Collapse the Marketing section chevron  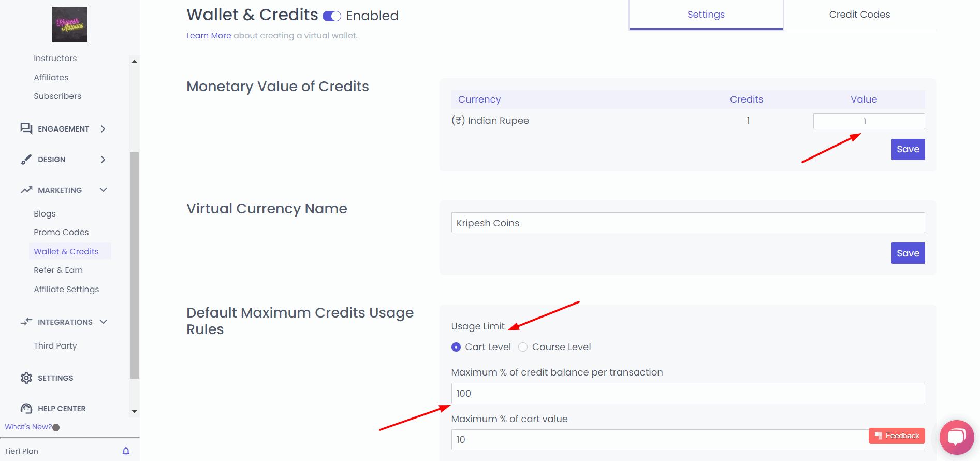(103, 190)
